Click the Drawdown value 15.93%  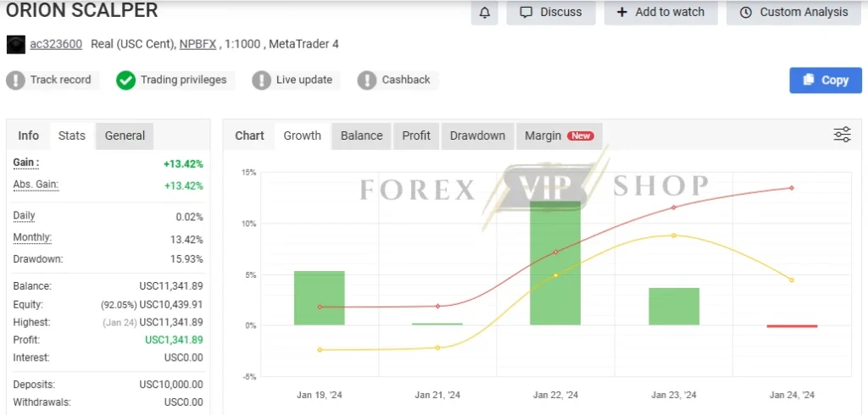tap(186, 259)
